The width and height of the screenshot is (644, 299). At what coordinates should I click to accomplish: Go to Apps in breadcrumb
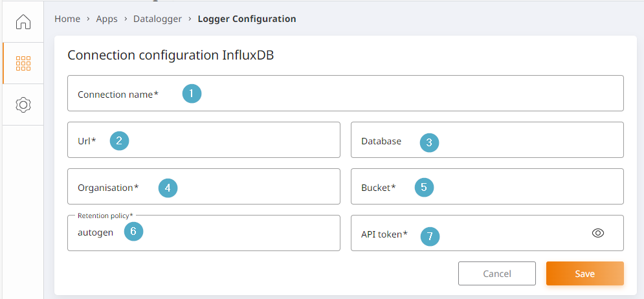click(x=107, y=19)
